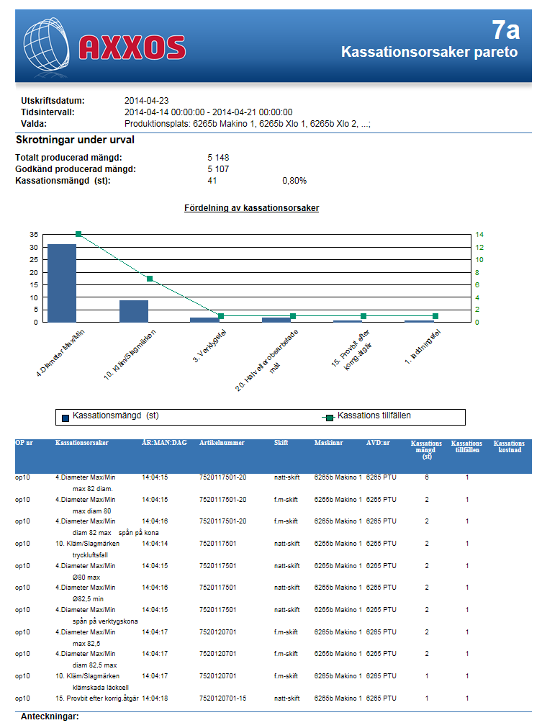Select the approved quantity 5 107
This screenshot has height=728, width=560.
pyautogui.click(x=218, y=169)
